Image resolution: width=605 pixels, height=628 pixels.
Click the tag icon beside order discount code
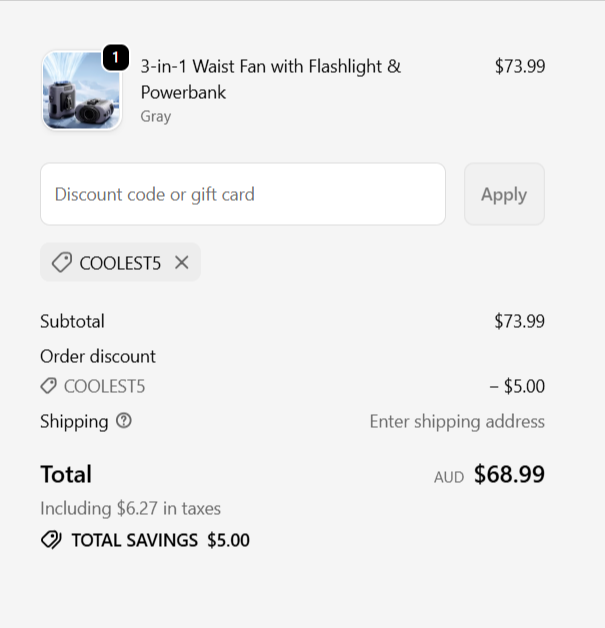coord(48,386)
